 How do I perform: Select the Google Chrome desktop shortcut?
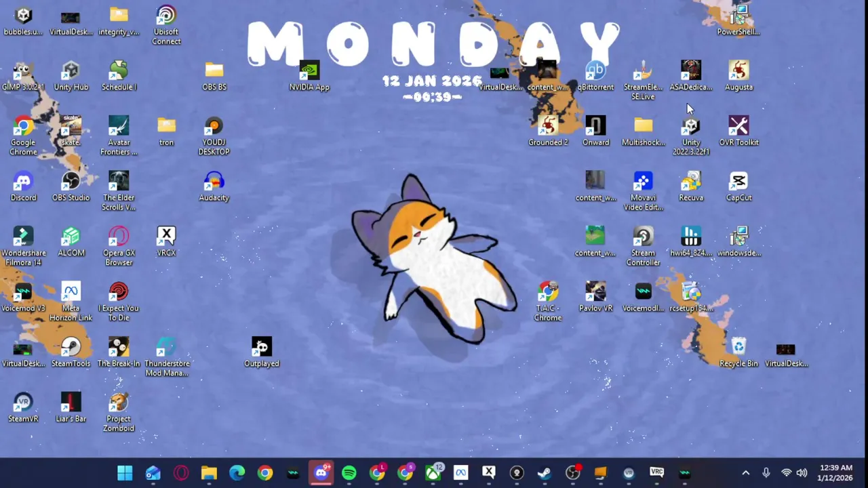tap(23, 136)
